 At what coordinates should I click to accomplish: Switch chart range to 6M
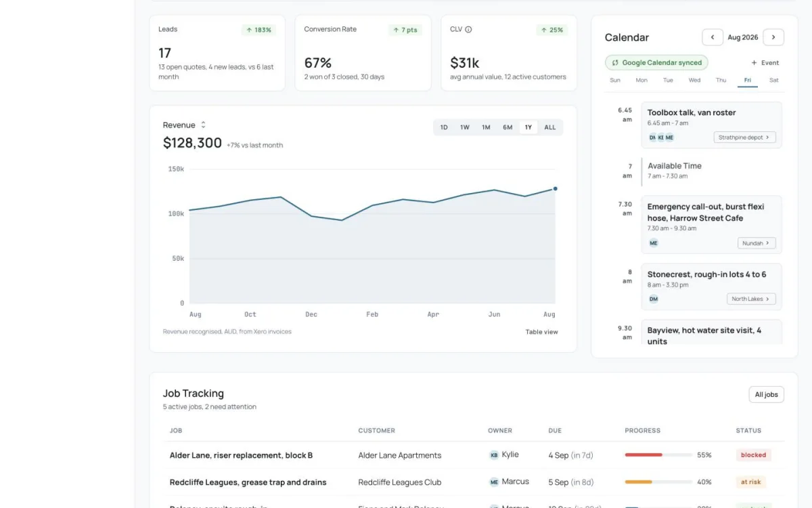click(507, 127)
